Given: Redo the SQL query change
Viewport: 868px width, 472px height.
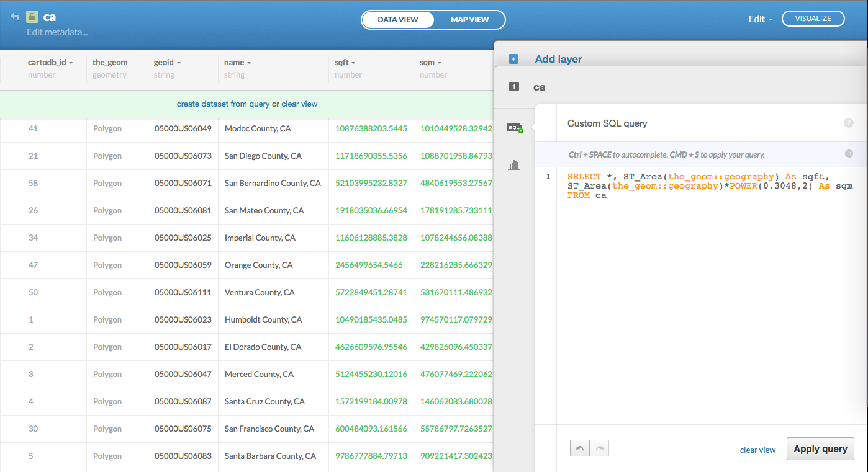Looking at the screenshot, I should 600,448.
